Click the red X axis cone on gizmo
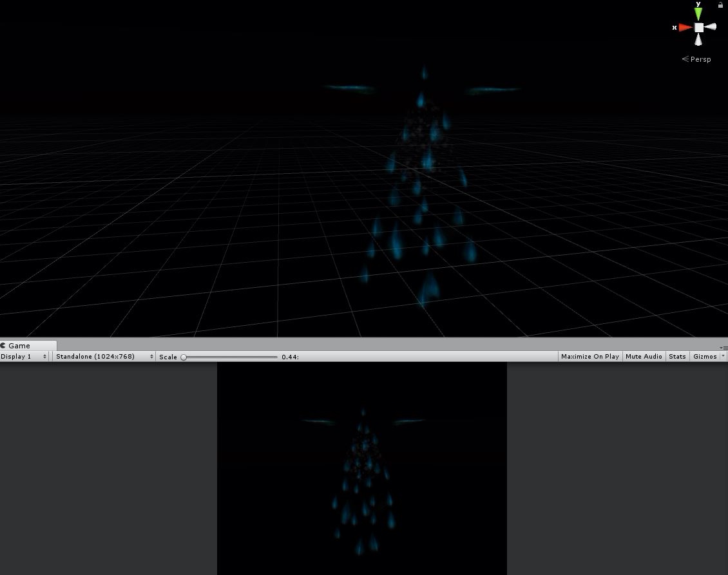Screen dimensions: 728x575 coord(685,28)
